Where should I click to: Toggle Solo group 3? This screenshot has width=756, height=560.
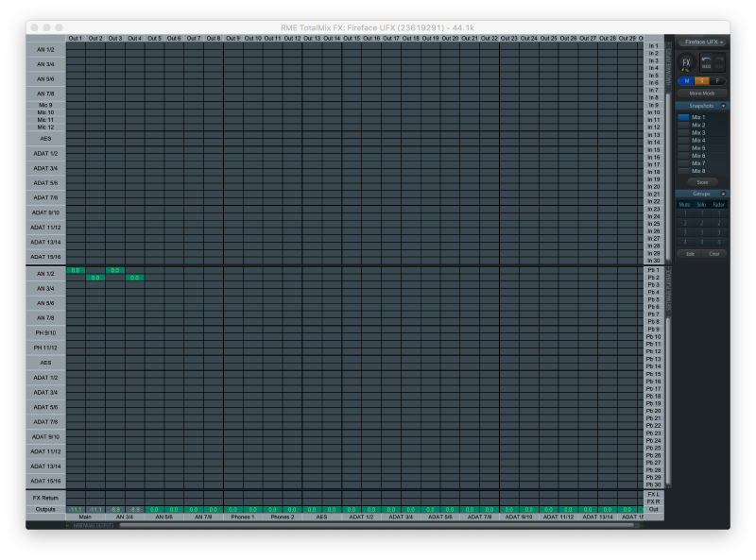click(701, 232)
